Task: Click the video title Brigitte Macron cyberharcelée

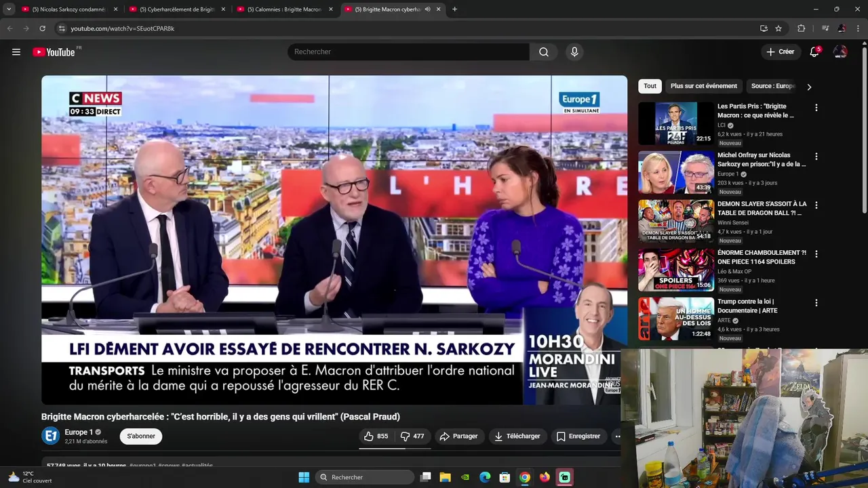Action: click(220, 417)
